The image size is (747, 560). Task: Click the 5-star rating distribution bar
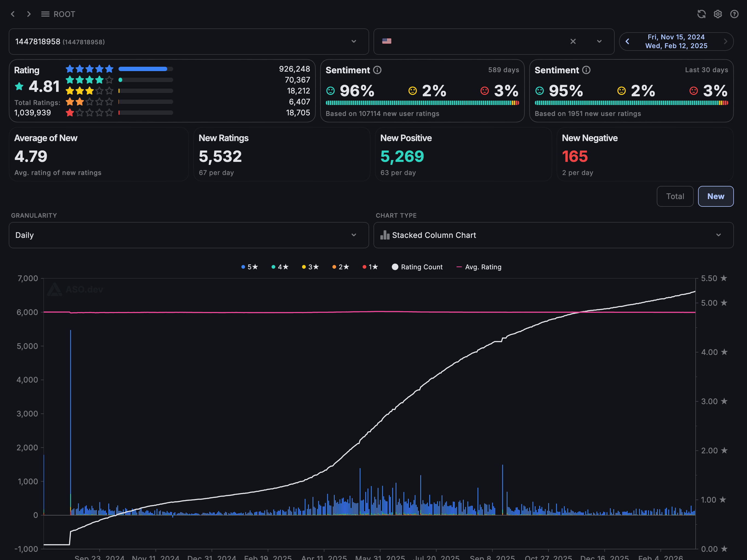[x=145, y=69]
